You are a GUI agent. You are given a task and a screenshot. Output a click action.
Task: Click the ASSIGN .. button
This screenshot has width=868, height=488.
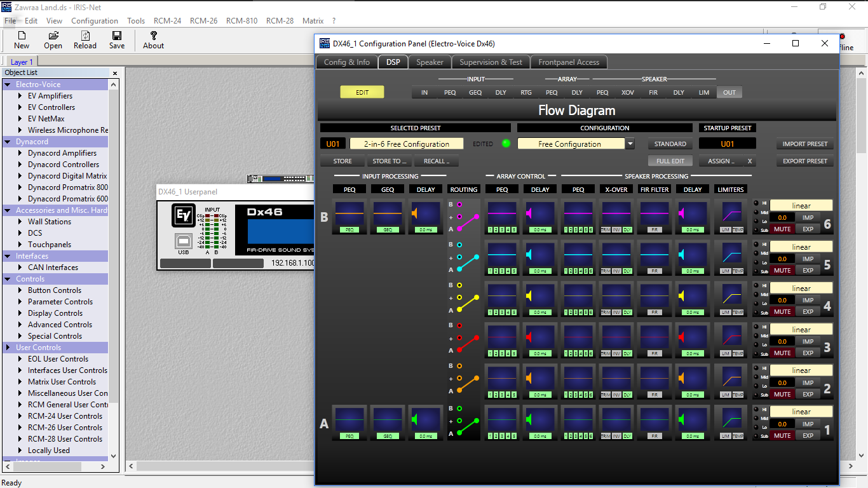(x=721, y=161)
